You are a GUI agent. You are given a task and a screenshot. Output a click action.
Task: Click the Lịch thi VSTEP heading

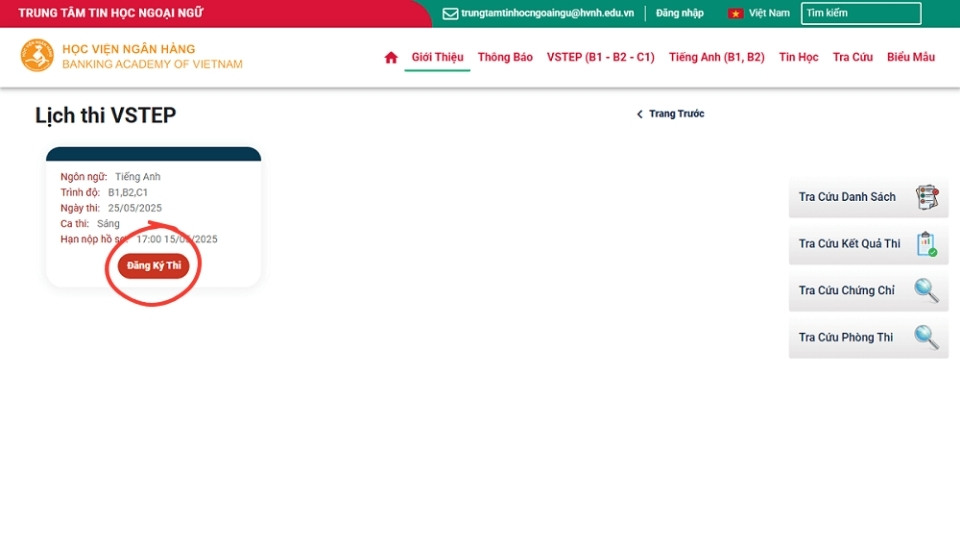click(105, 115)
